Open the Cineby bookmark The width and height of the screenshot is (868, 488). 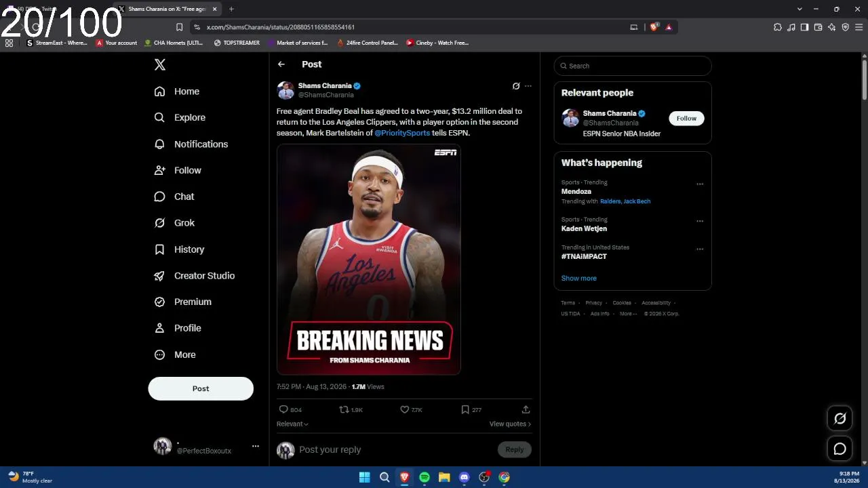click(437, 43)
